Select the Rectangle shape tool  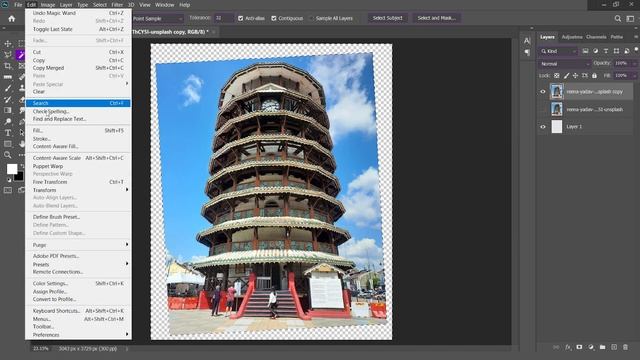coord(8,144)
